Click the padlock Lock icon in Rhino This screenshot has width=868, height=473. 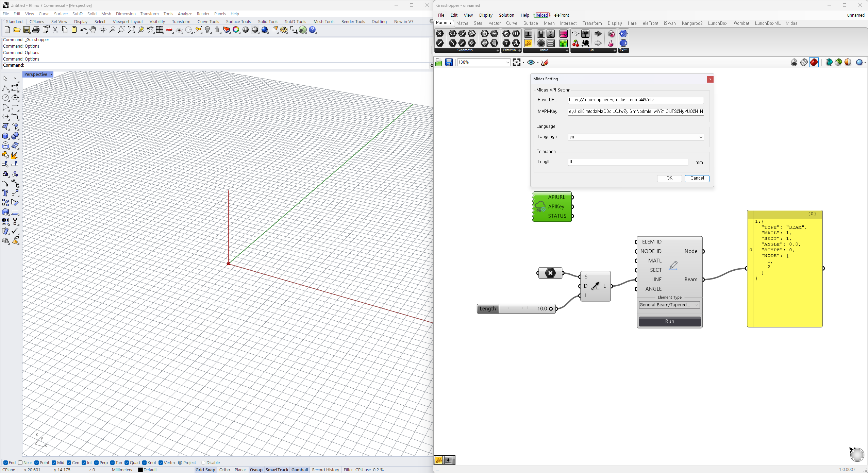tap(217, 30)
